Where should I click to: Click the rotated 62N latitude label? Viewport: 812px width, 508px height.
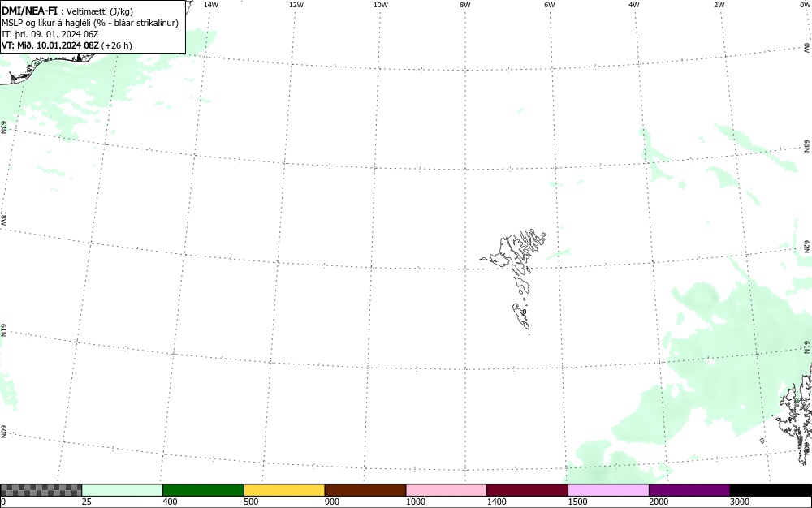tap(807, 246)
